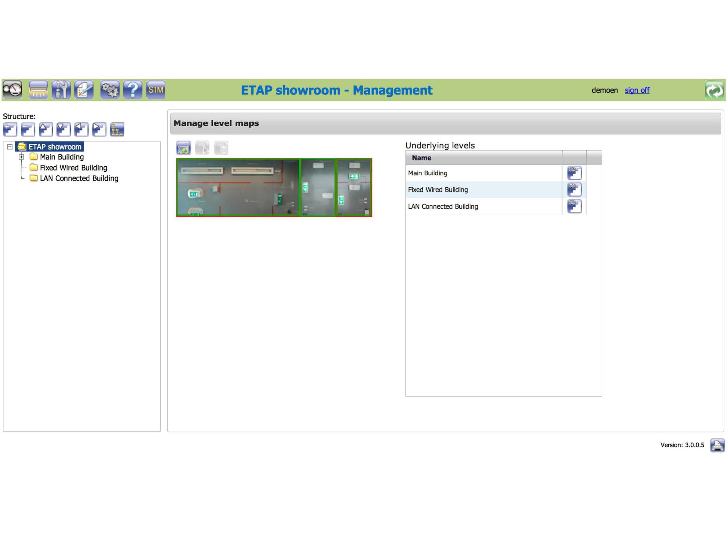
Task: Click the rightmost red-bordered map region
Action: click(x=354, y=187)
